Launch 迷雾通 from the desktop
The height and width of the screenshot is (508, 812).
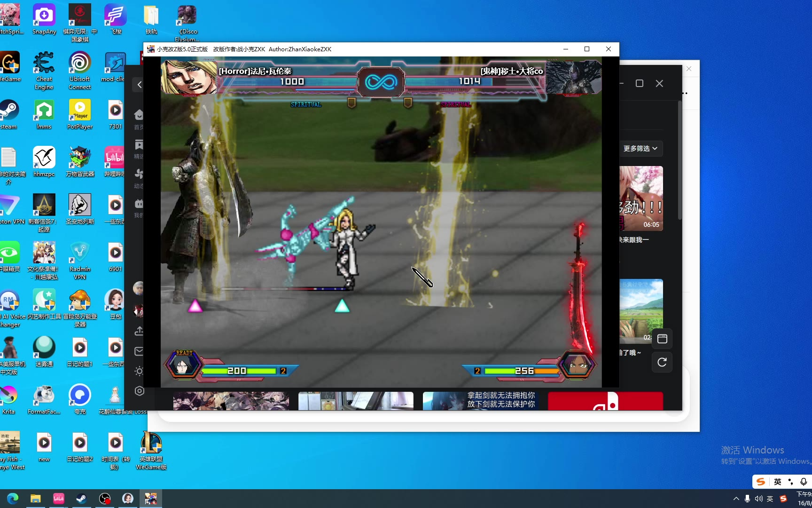pyautogui.click(x=44, y=351)
